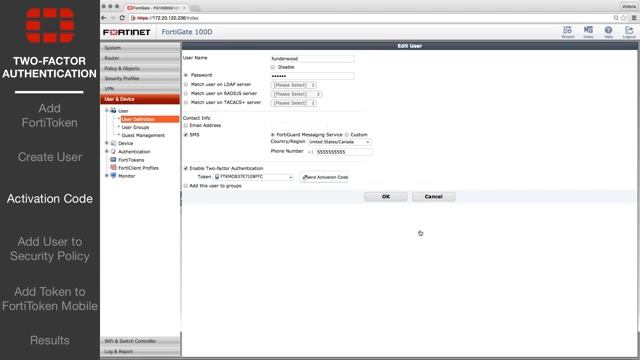Image resolution: width=640 pixels, height=360 pixels.
Task: Open the Country/Region dropdown
Action: pyautogui.click(x=339, y=142)
